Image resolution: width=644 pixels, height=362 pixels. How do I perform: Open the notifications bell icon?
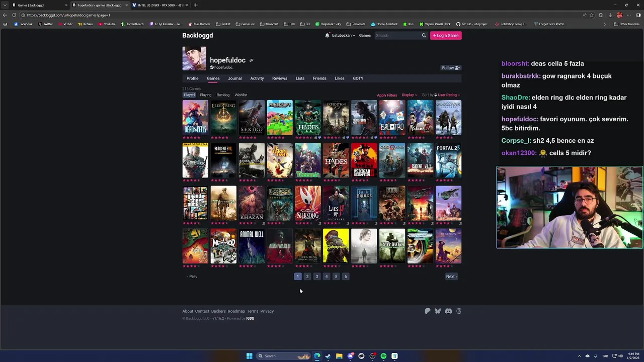[328, 35]
